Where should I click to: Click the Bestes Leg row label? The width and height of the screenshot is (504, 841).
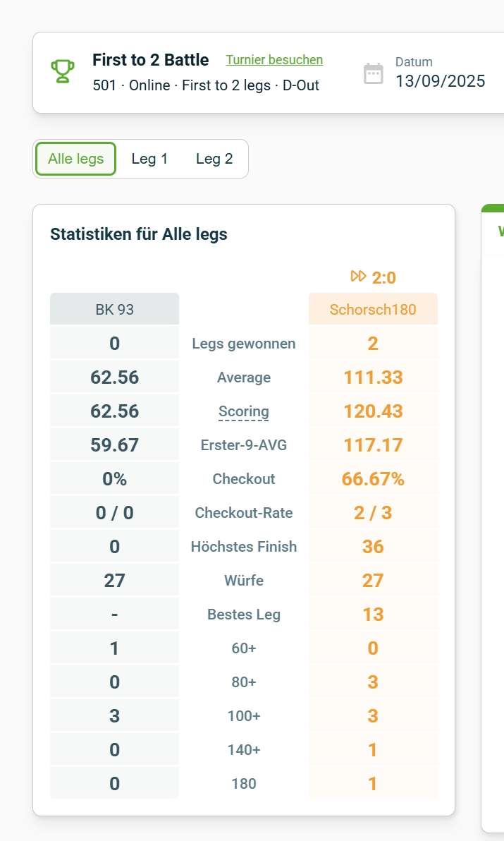pos(244,615)
